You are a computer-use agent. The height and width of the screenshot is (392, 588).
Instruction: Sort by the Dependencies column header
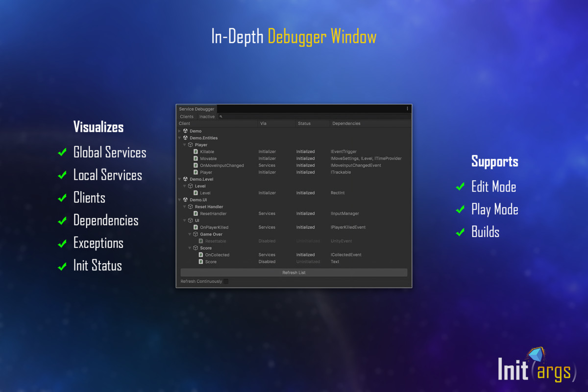click(370, 123)
